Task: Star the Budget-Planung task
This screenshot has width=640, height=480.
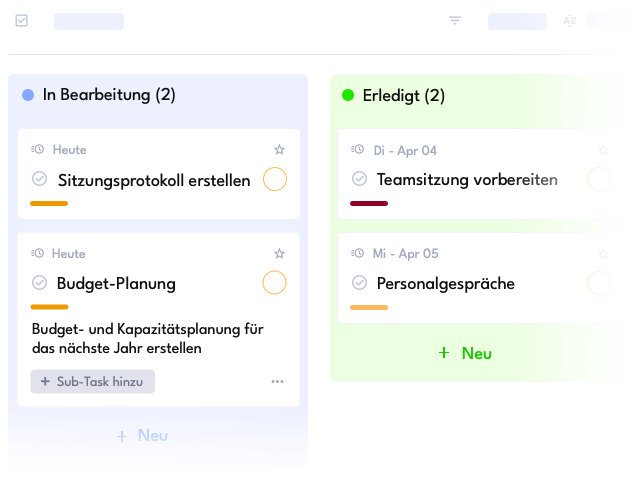Action: pyautogui.click(x=279, y=254)
